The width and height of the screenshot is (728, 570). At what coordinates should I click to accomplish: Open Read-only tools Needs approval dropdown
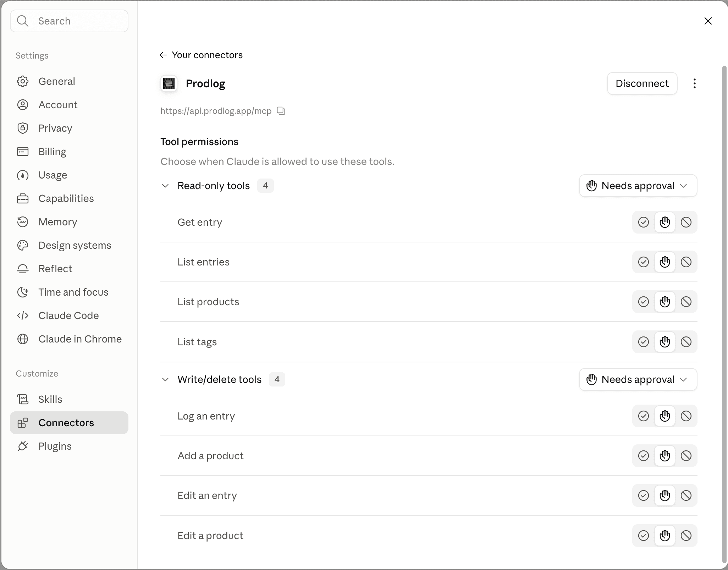638,186
